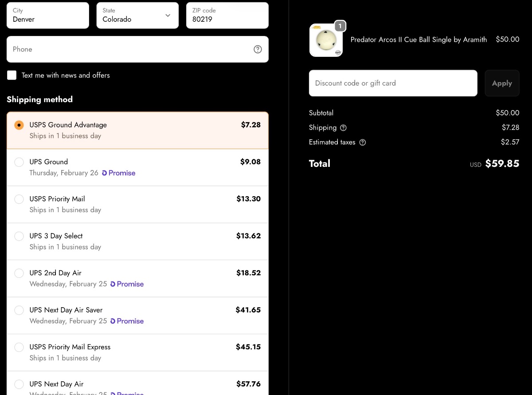Click the Promise badge under UPS 2nd Day Air

tap(127, 284)
